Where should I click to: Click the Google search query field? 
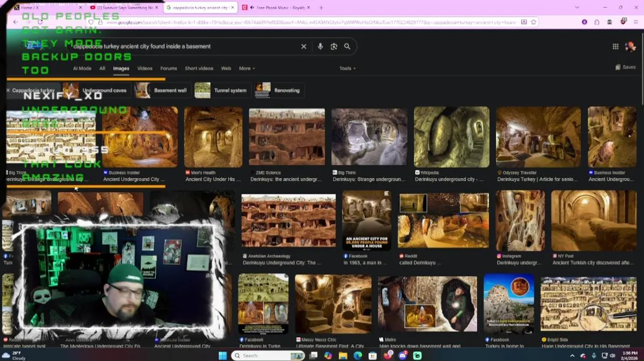183,46
